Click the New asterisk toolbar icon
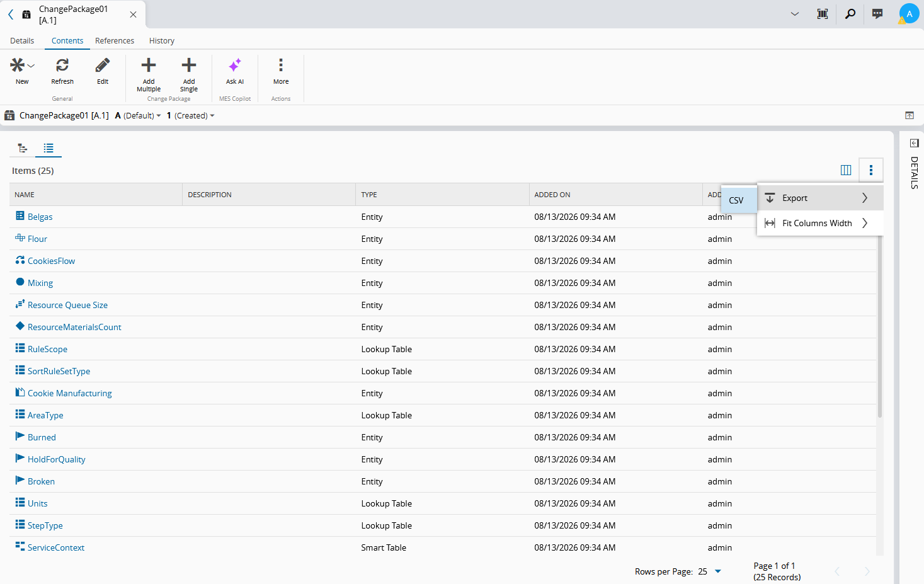The image size is (924, 584). (x=18, y=65)
